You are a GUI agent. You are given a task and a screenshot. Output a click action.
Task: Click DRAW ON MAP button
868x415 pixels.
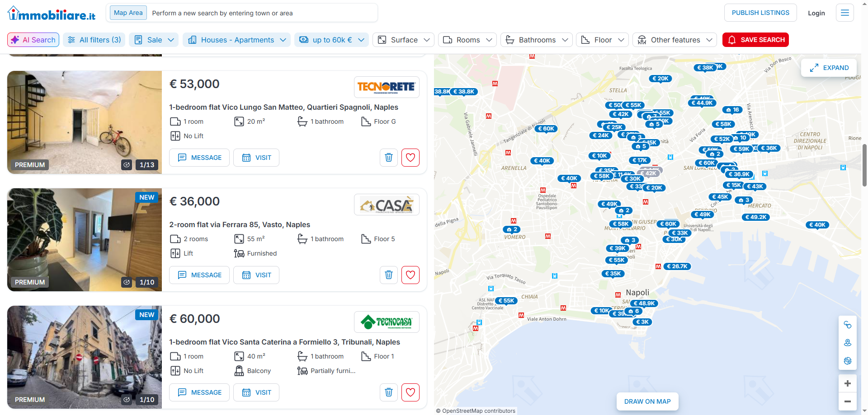coord(647,401)
